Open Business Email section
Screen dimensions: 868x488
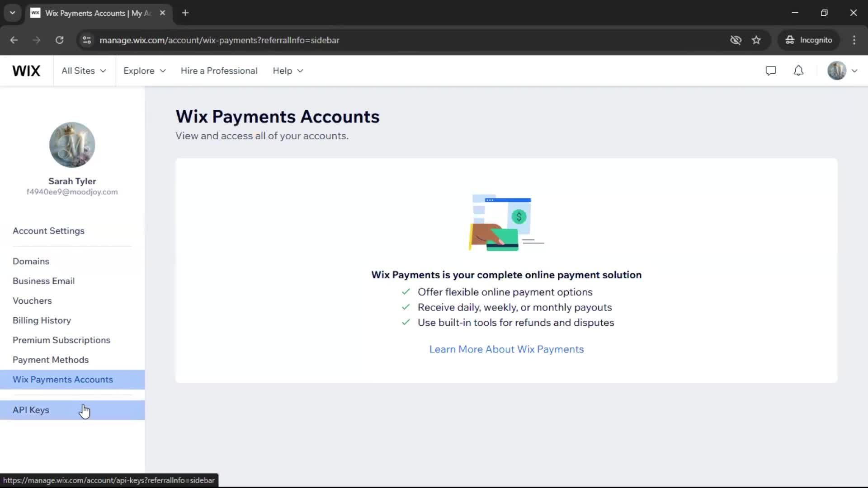43,281
